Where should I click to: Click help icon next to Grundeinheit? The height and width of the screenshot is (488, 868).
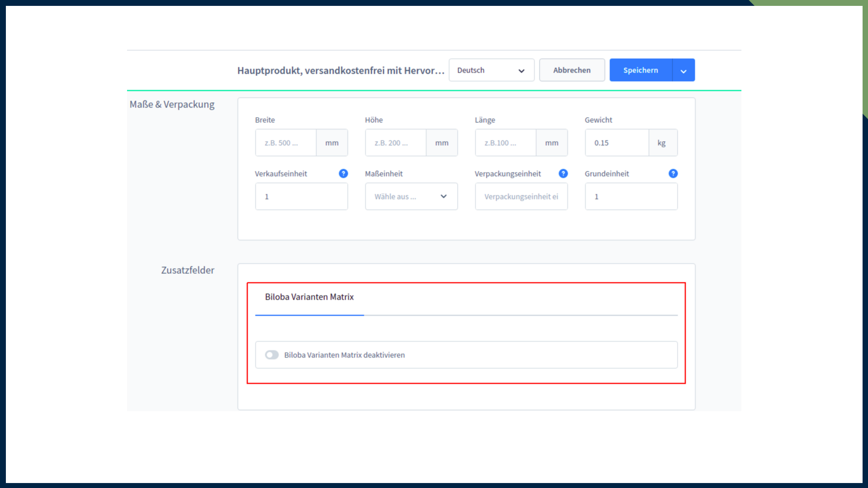click(x=673, y=174)
